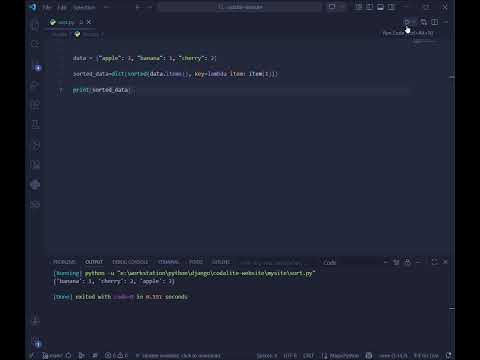The height and width of the screenshot is (360, 480).
Task: Click the [Running] python command output line
Action: [184, 273]
